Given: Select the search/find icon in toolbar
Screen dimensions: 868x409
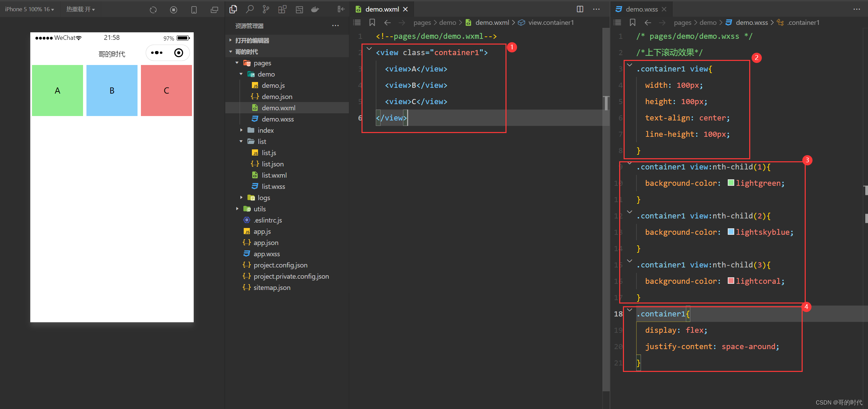Looking at the screenshot, I should pyautogui.click(x=248, y=9).
